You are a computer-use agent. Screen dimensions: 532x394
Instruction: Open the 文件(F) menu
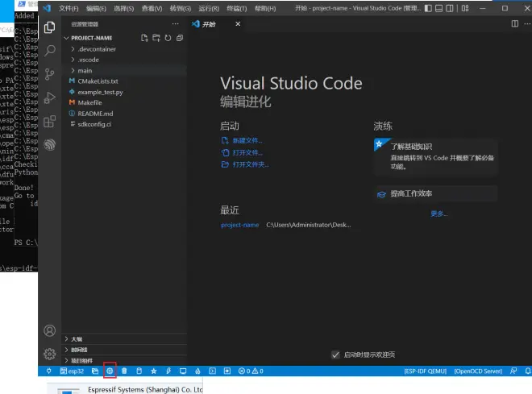pos(69,9)
